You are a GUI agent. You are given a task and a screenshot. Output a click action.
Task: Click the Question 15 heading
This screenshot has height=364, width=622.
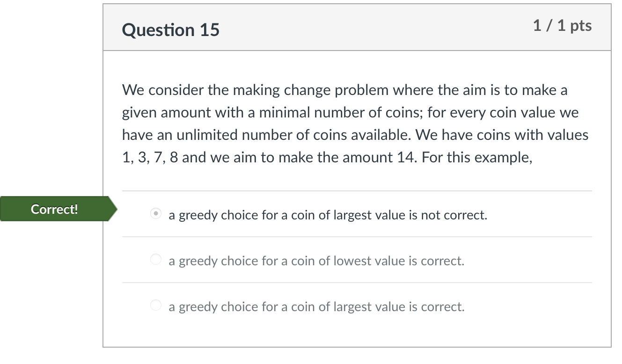(x=170, y=29)
